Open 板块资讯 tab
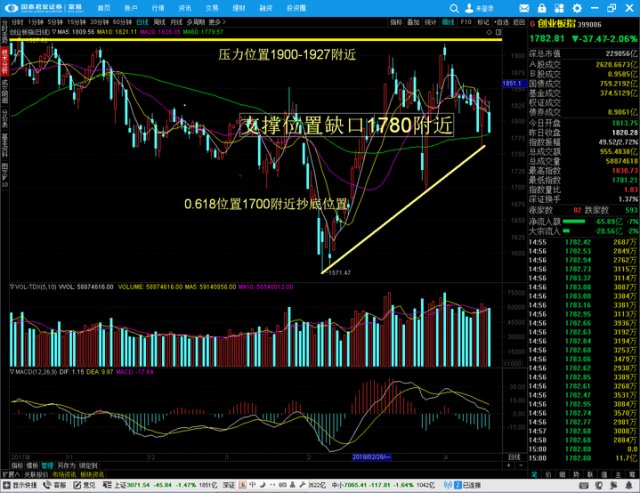 coord(92,475)
